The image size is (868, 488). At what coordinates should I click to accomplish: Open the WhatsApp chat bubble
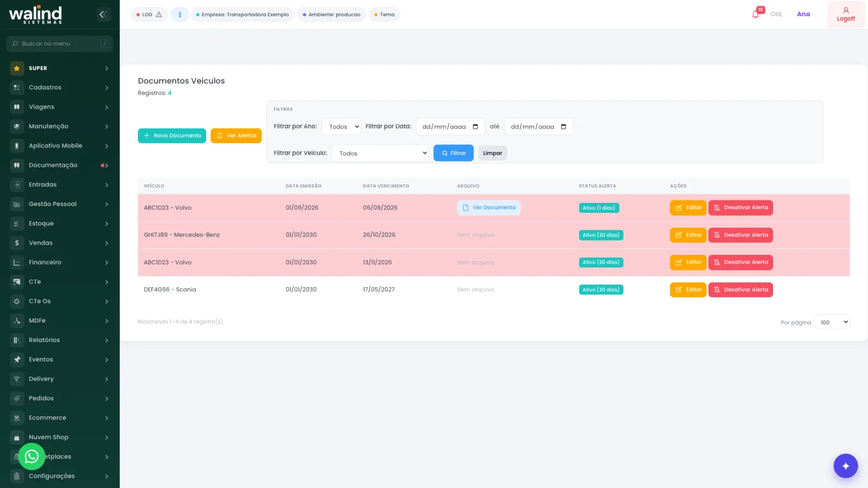pyautogui.click(x=31, y=457)
